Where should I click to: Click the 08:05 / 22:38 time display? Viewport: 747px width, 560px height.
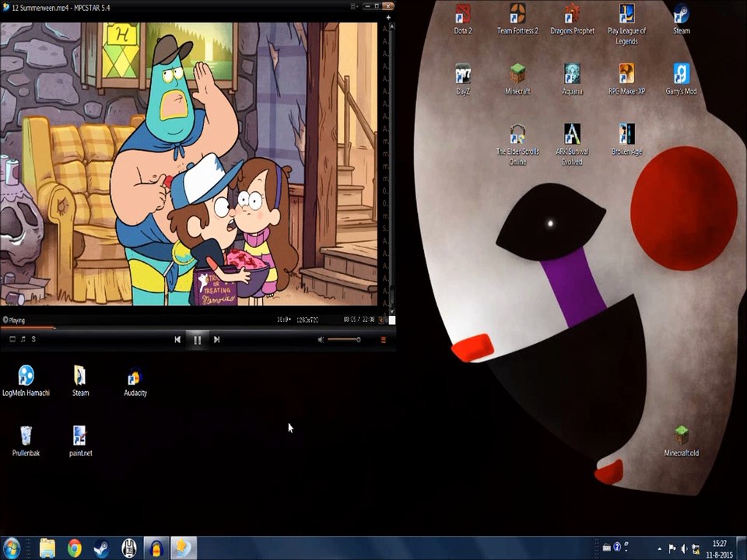[359, 320]
